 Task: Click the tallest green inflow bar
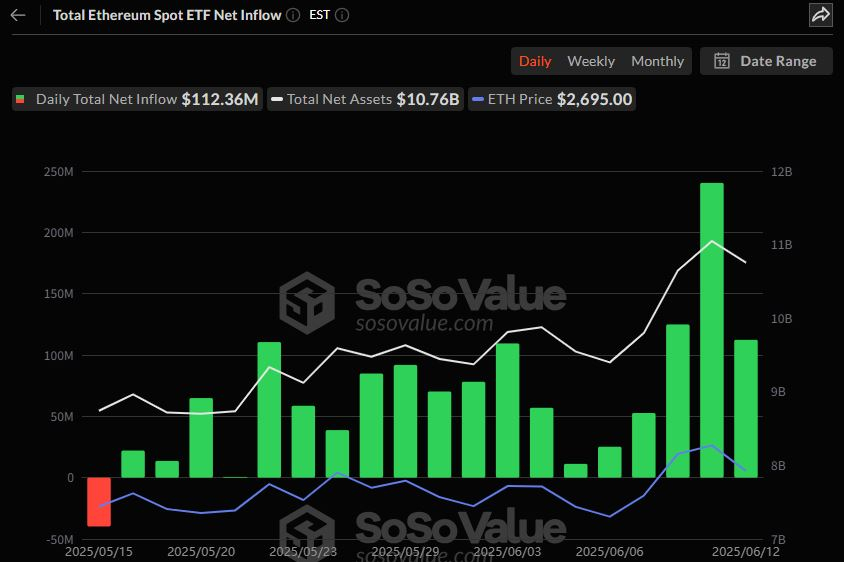pyautogui.click(x=712, y=330)
